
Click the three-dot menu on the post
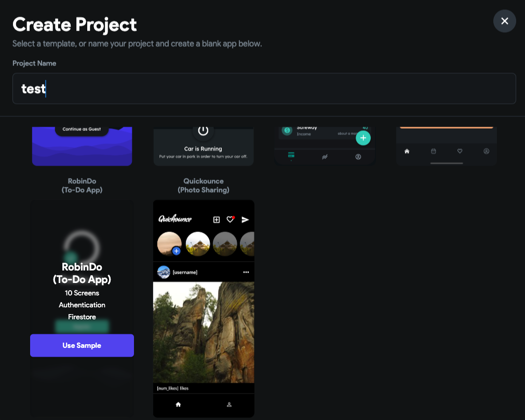coord(246,272)
